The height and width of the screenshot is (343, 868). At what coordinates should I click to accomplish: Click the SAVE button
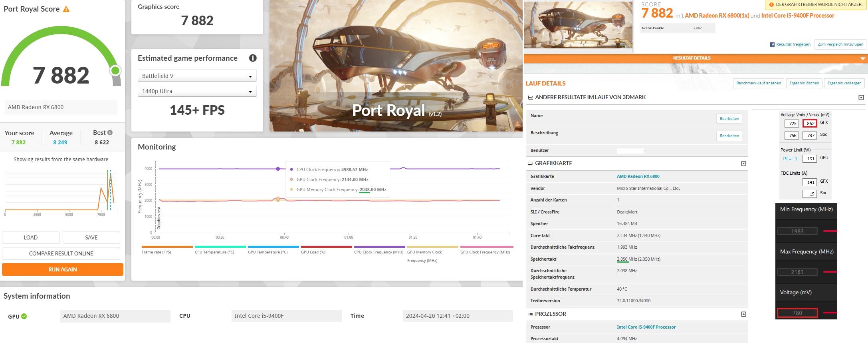tap(91, 237)
